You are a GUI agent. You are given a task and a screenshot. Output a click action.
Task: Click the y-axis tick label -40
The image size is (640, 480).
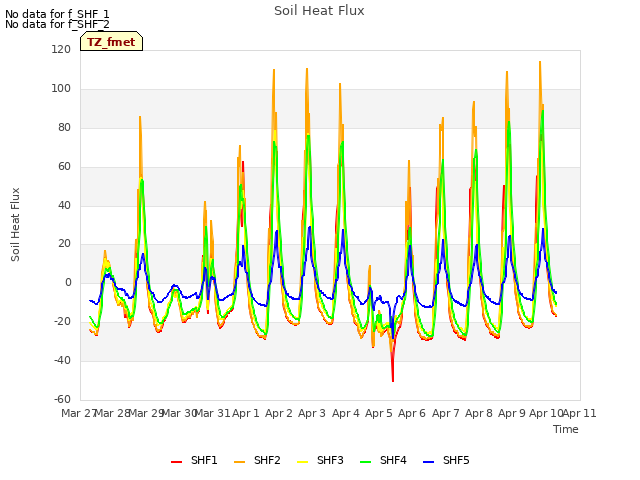(x=62, y=360)
